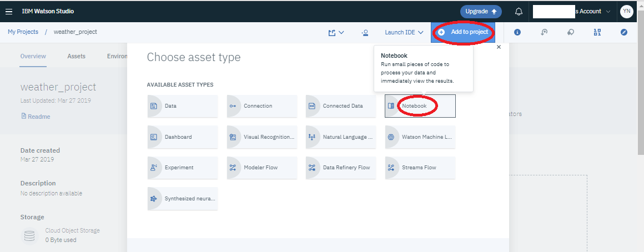This screenshot has height=252, width=644.
Task: Select the Synthesized neural asset type
Action: click(x=182, y=199)
